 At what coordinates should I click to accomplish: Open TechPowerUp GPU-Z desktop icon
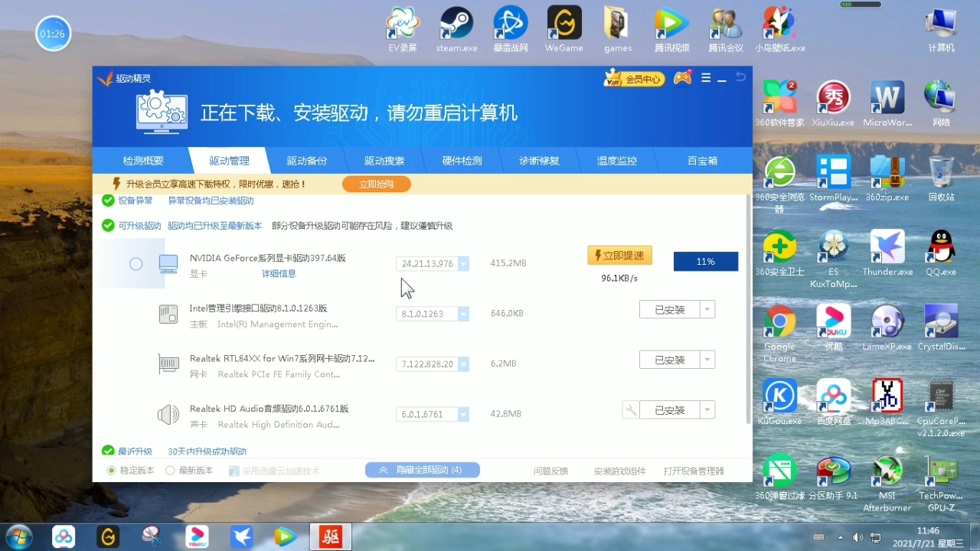941,483
